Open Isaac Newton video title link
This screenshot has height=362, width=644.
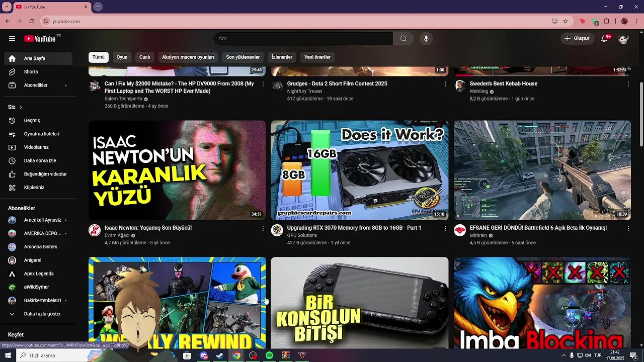pyautogui.click(x=148, y=228)
